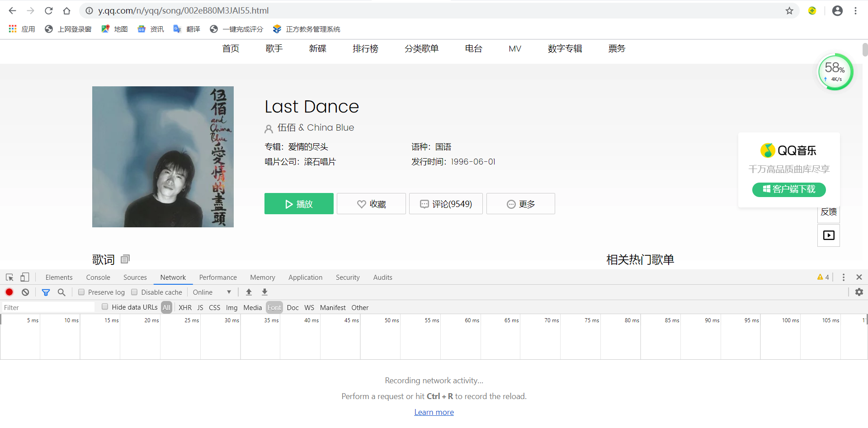This screenshot has height=428, width=868.
Task: Open the DevTools three-dot overflow menu
Action: point(844,277)
